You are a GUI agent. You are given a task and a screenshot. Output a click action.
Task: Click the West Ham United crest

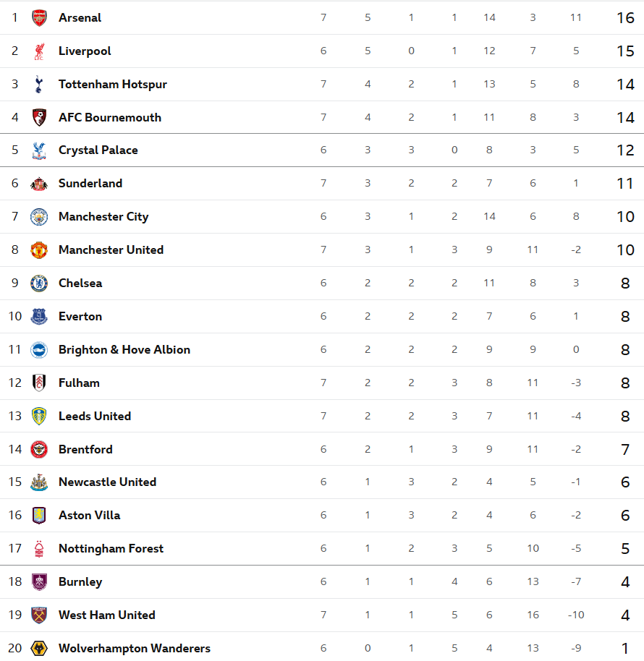click(39, 615)
